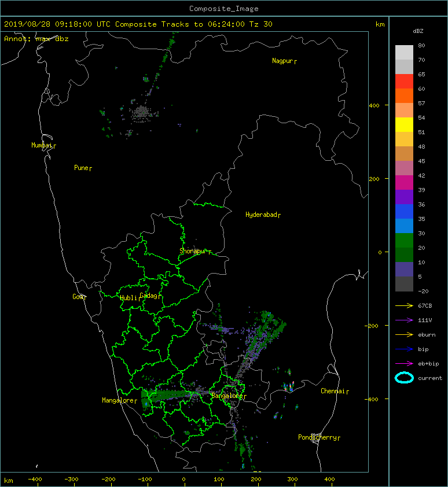Viewport: 448px width, 487px height.
Task: Click the 300 tick on horizontal axis
Action: pyautogui.click(x=292, y=479)
